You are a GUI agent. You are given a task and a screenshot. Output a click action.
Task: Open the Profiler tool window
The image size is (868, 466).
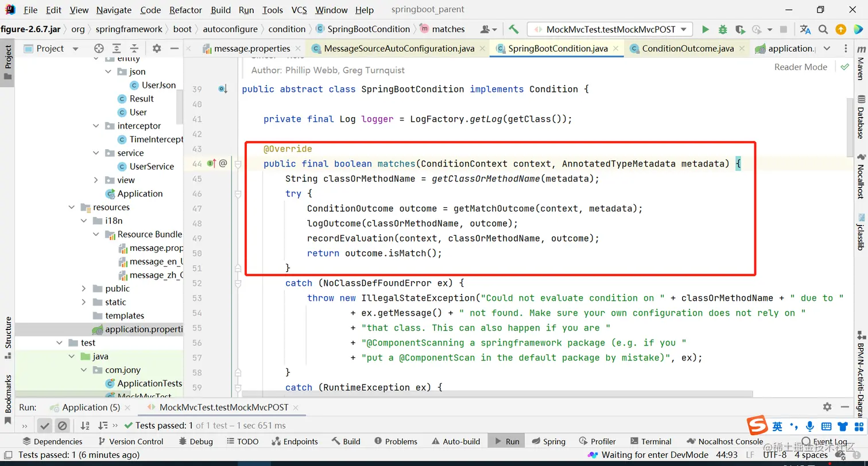point(596,441)
